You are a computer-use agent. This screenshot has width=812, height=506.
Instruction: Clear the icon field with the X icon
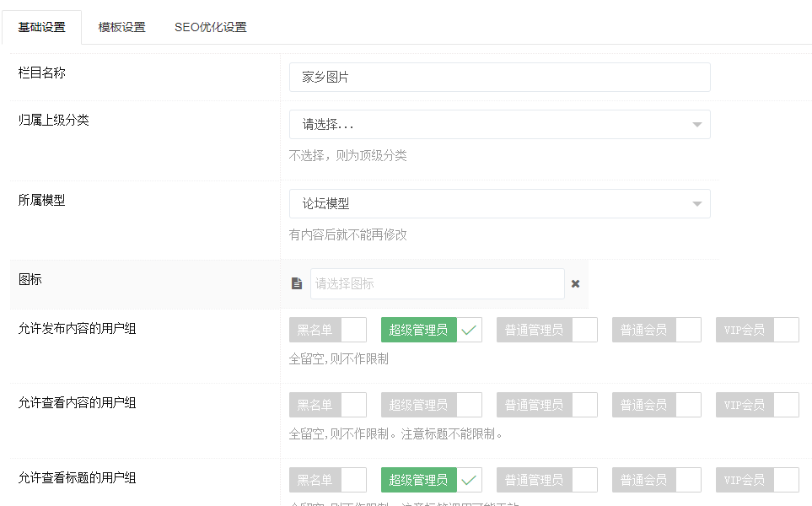click(575, 284)
